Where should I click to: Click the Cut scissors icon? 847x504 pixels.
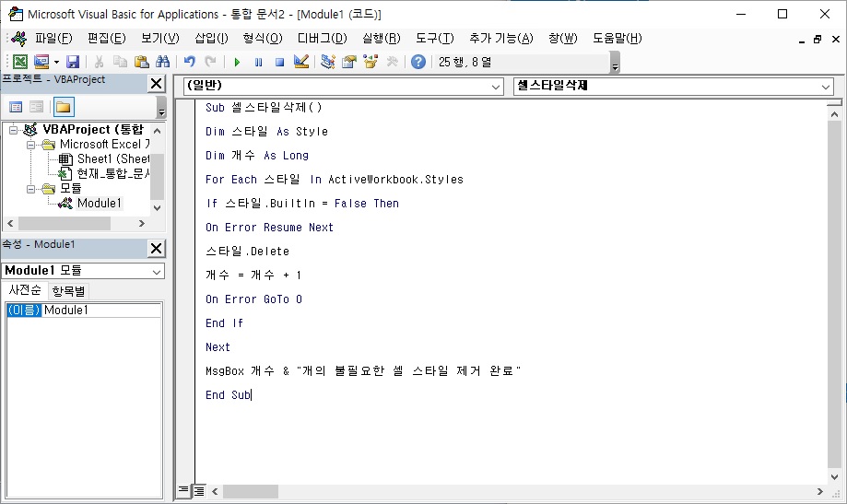pyautogui.click(x=99, y=62)
